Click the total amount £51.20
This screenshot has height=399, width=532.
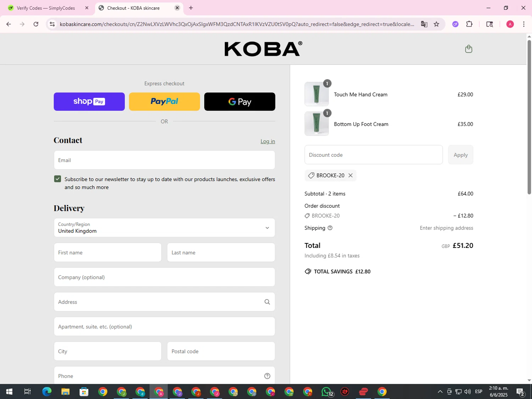[x=463, y=245]
